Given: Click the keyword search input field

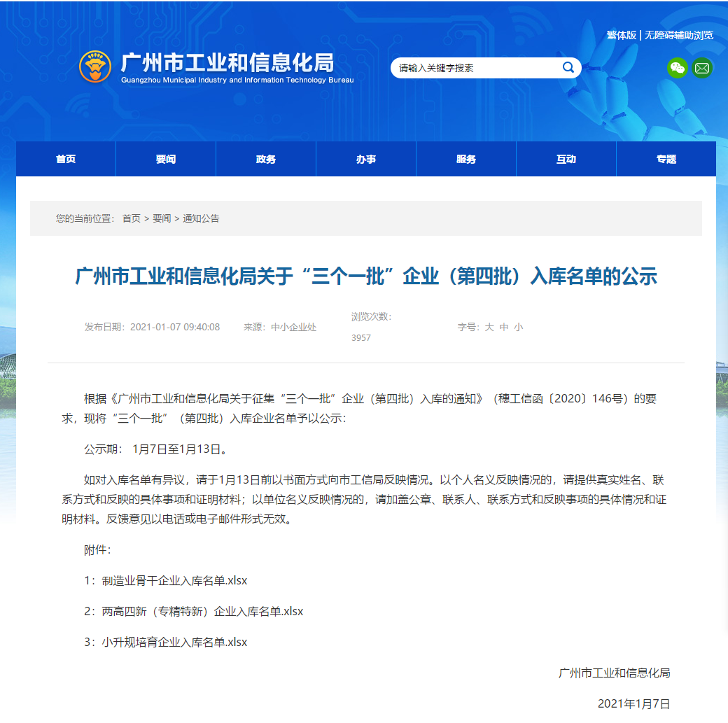Looking at the screenshot, I should point(476,68).
